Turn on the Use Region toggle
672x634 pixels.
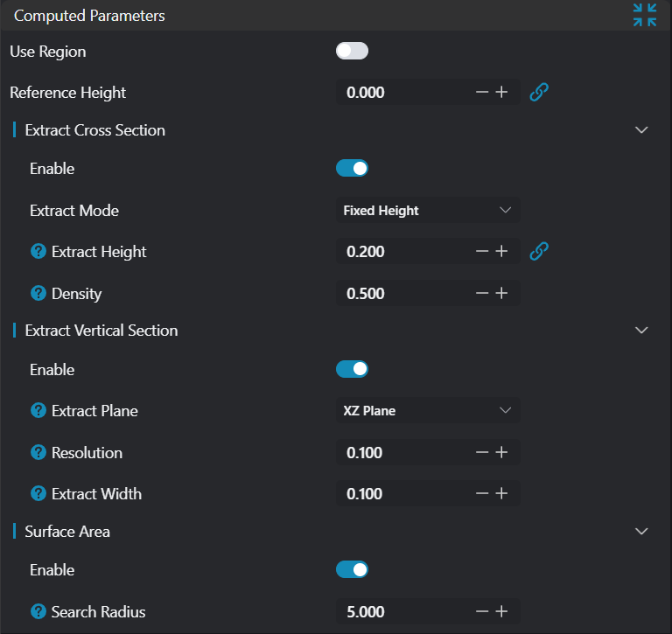(352, 52)
